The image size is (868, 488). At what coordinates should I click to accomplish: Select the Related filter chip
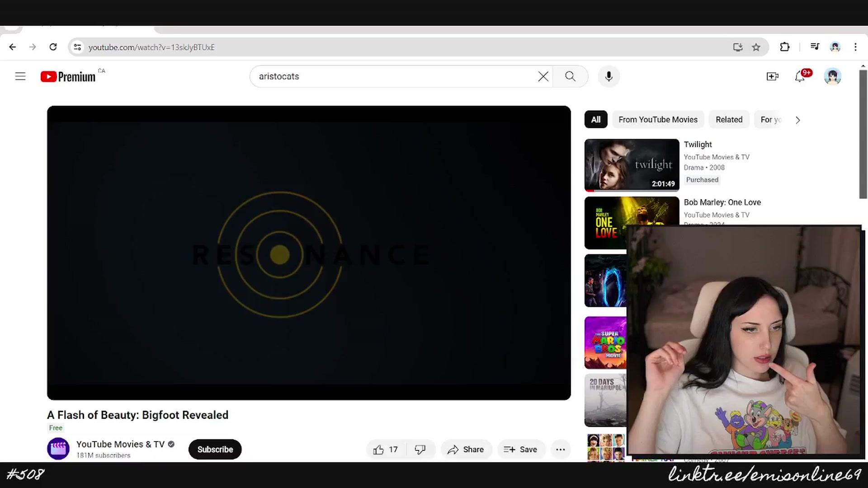pyautogui.click(x=729, y=120)
